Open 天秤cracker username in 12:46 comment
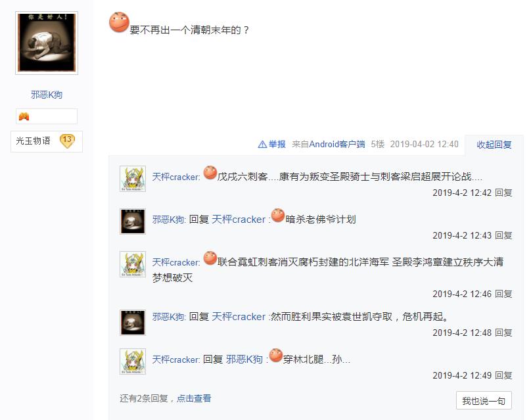The width and height of the screenshot is (531, 420). point(175,262)
